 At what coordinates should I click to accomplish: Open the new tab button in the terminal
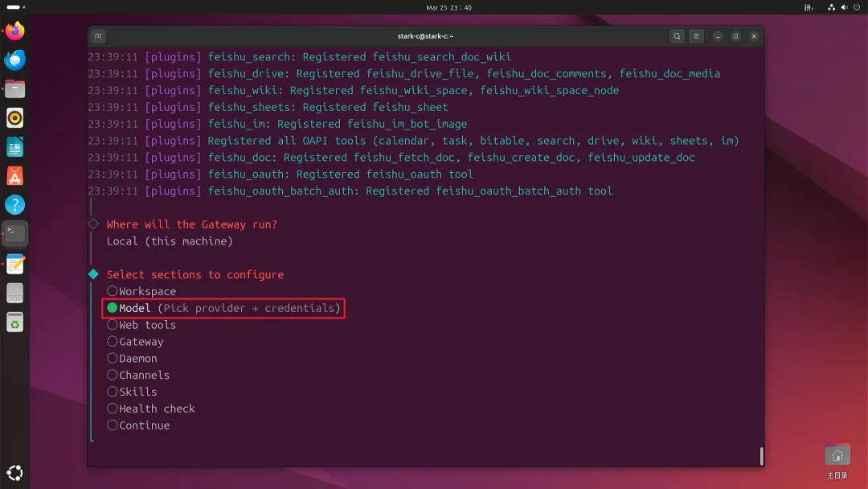99,36
